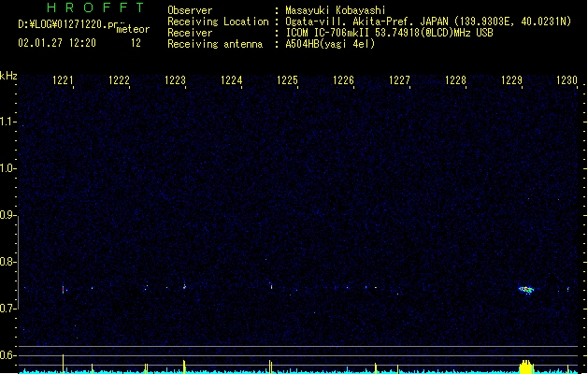The width and height of the screenshot is (588, 374).
Task: Click the HROFFT title text
Action: [x=96, y=7]
